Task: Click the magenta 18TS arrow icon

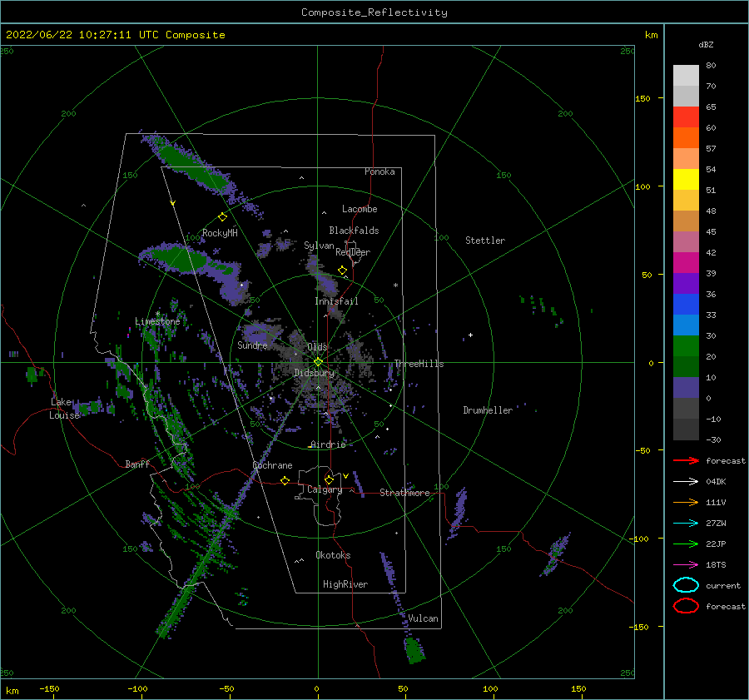Action: [686, 565]
